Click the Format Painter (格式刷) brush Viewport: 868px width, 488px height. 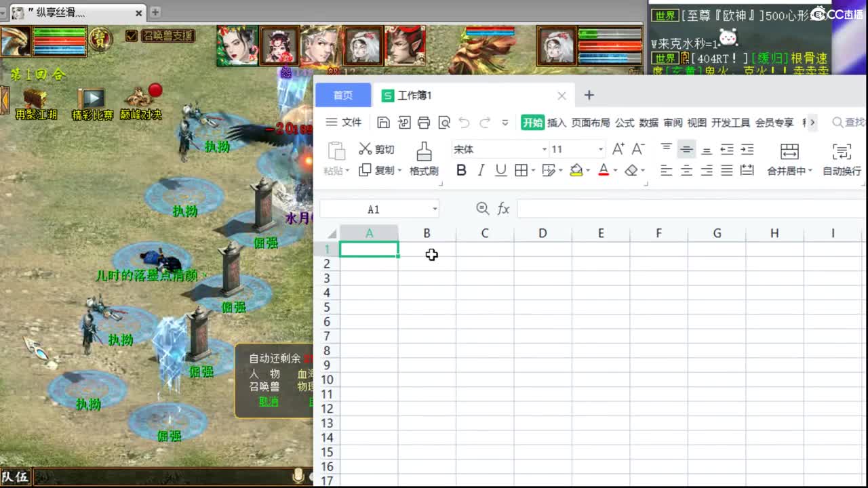(424, 159)
